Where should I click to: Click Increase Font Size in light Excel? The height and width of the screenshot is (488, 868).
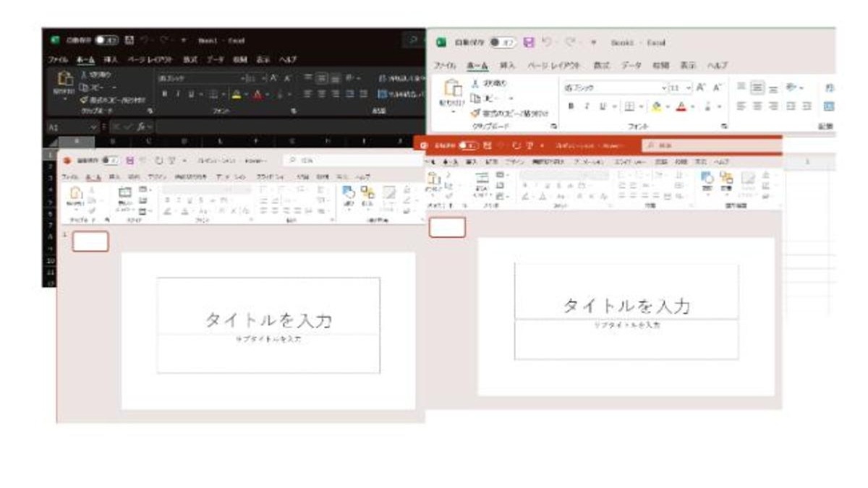[x=701, y=87]
